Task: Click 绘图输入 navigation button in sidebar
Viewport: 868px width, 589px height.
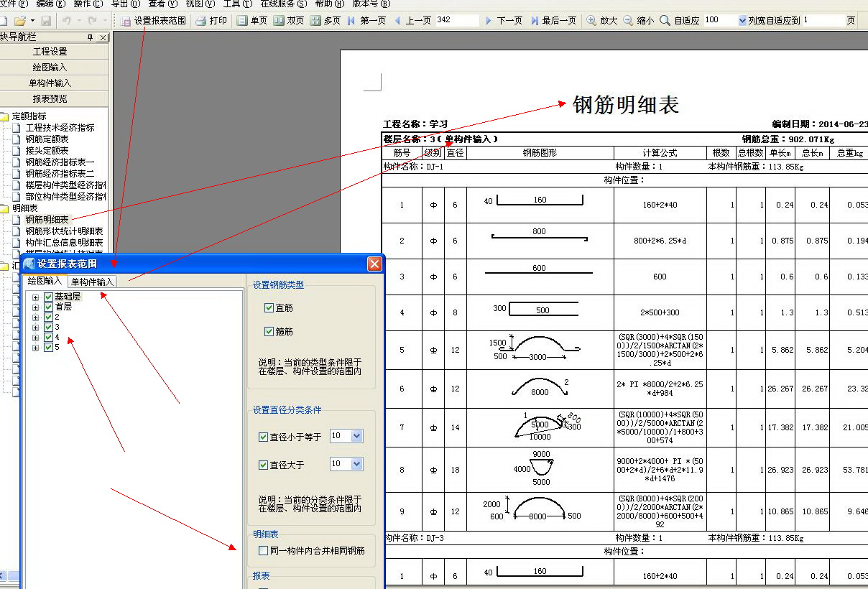Action: pos(50,68)
